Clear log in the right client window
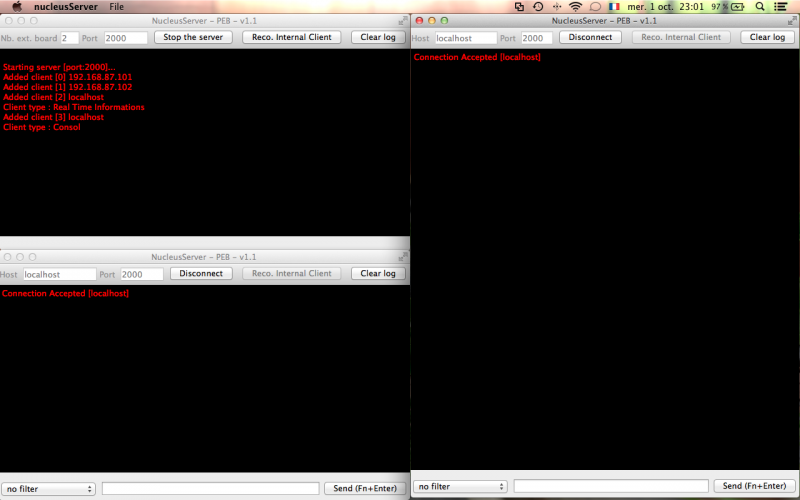 [x=767, y=37]
